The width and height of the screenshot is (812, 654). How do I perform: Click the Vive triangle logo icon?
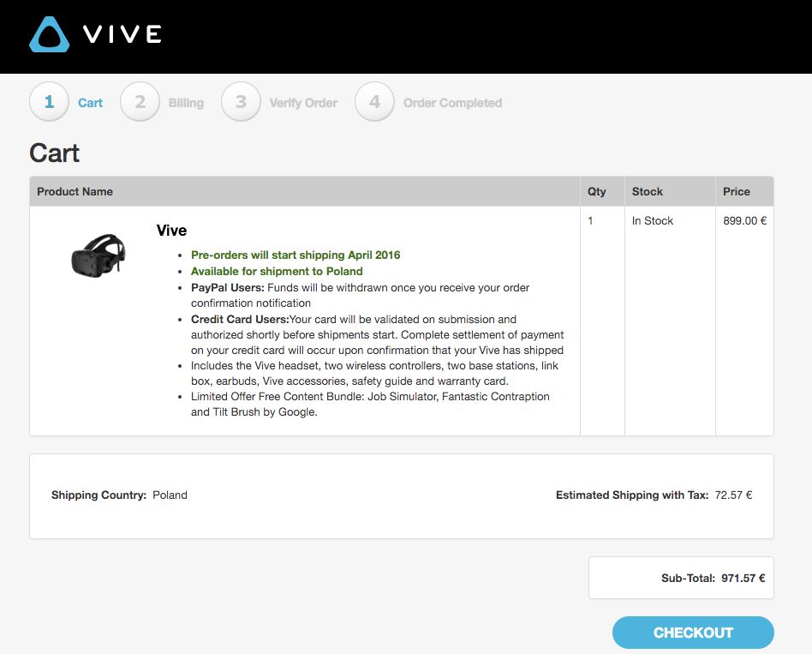click(49, 35)
